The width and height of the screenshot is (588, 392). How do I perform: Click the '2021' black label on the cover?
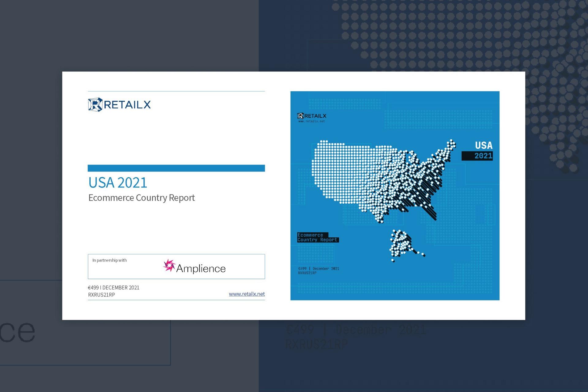click(x=477, y=156)
